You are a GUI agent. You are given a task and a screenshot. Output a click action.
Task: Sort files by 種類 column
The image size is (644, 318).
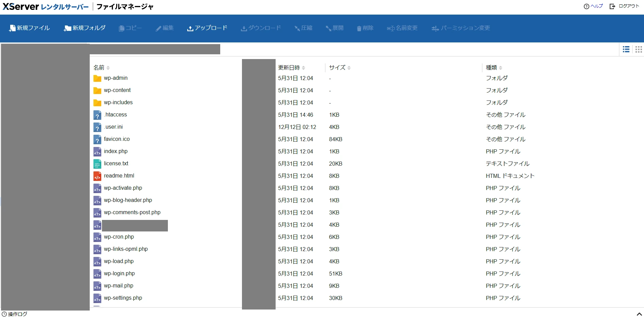click(x=494, y=68)
